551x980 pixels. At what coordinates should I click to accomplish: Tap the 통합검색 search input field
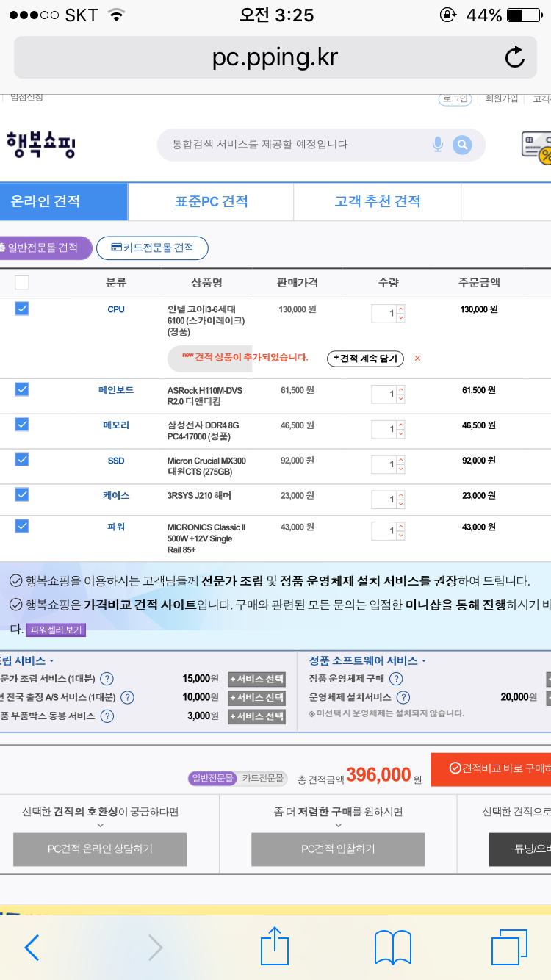tap(294, 145)
